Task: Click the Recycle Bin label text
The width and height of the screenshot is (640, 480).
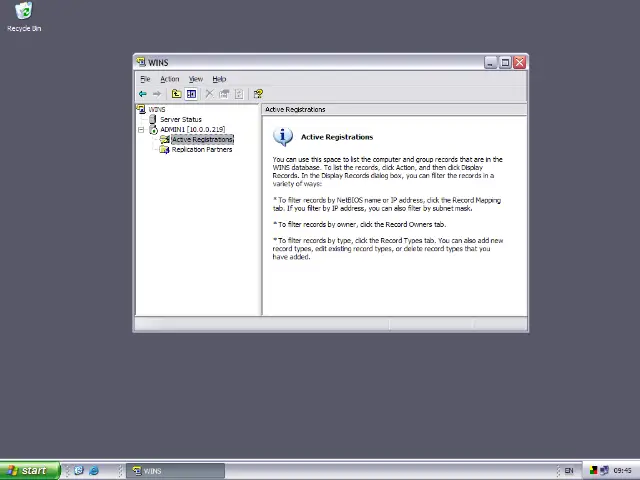Action: [x=24, y=29]
